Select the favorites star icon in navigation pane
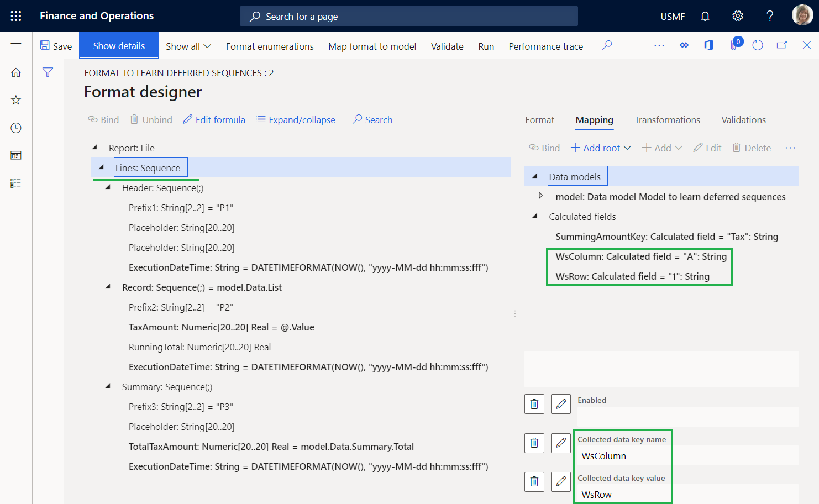 (x=15, y=100)
